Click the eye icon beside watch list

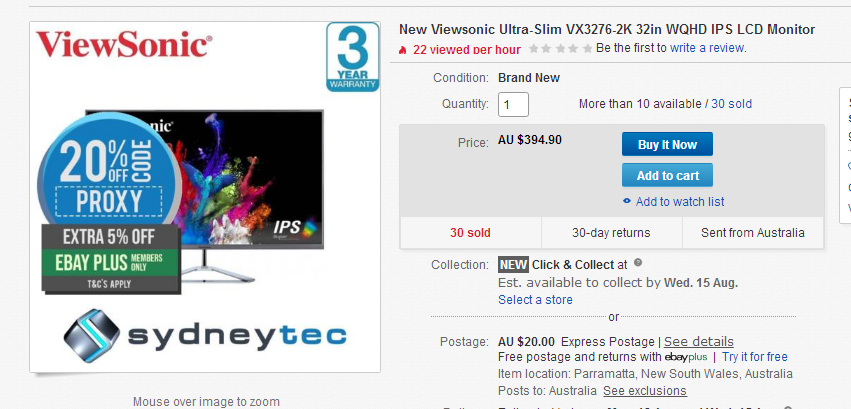[627, 201]
